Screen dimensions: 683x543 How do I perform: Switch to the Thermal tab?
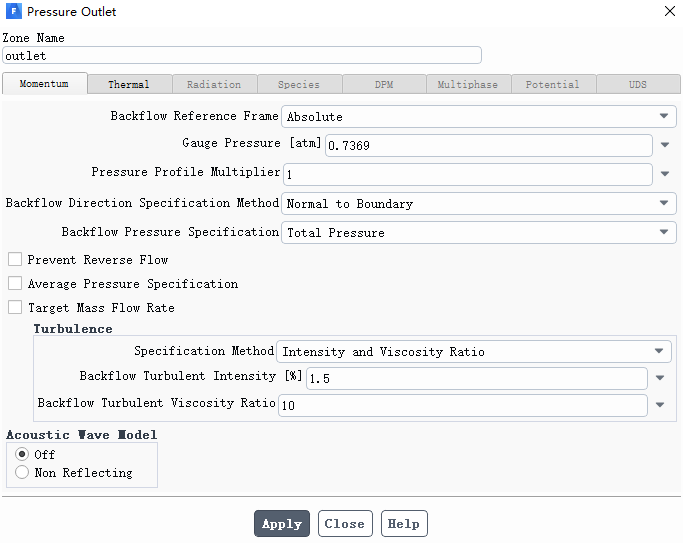[129, 85]
